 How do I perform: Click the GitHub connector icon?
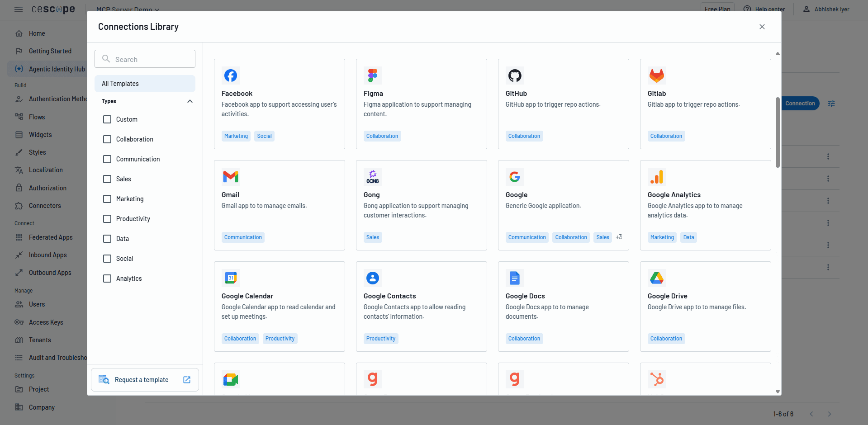(514, 76)
